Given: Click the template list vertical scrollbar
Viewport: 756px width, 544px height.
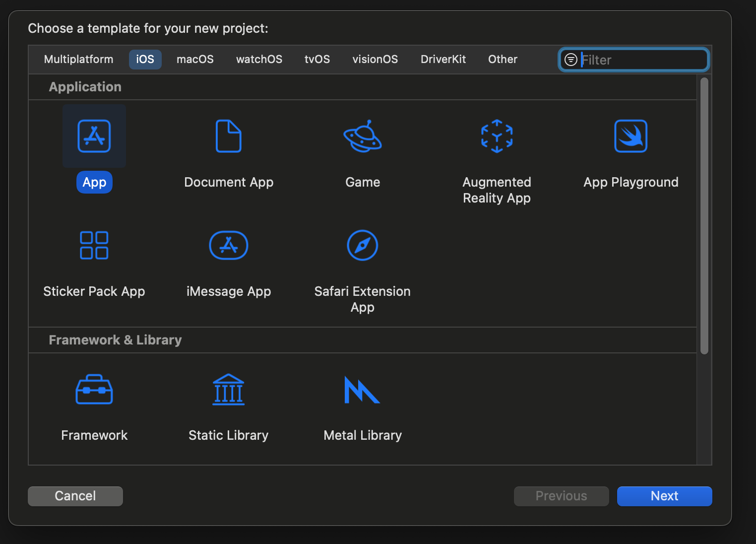Looking at the screenshot, I should (704, 216).
